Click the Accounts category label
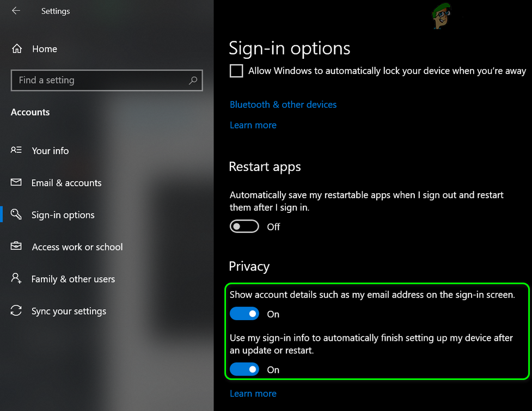Screen dimensions: 532x411 pos(30,112)
